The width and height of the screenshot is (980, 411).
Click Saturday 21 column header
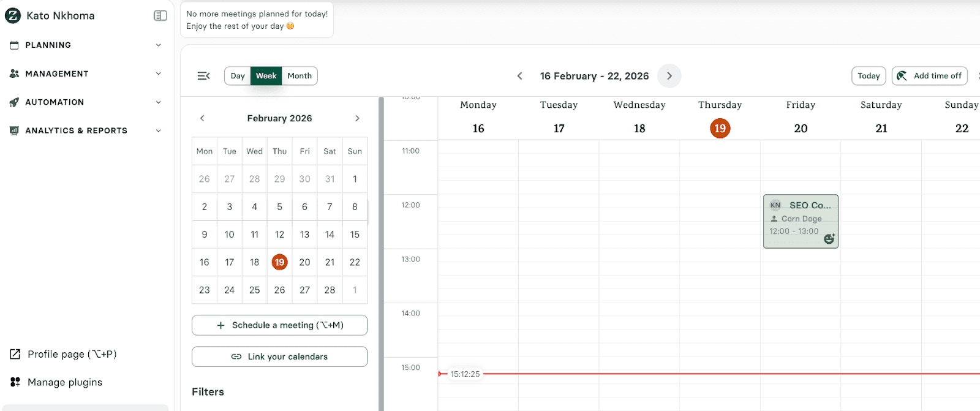coord(881,117)
